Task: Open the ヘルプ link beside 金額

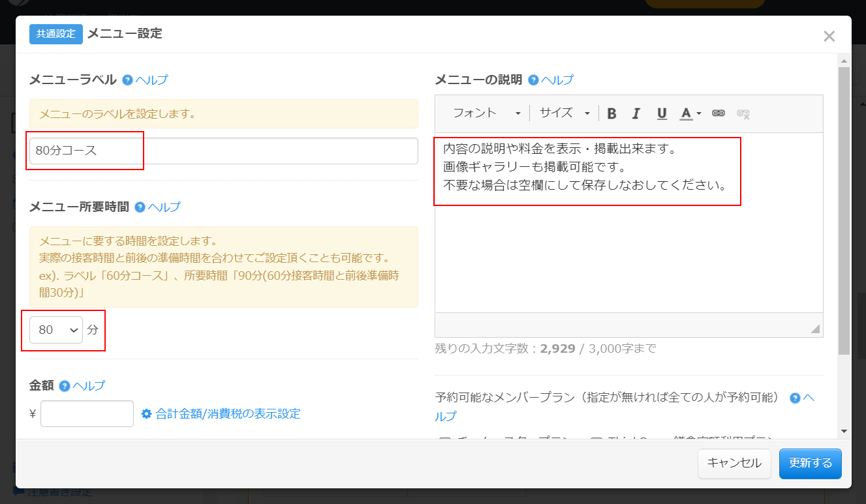Action: pyautogui.click(x=89, y=385)
